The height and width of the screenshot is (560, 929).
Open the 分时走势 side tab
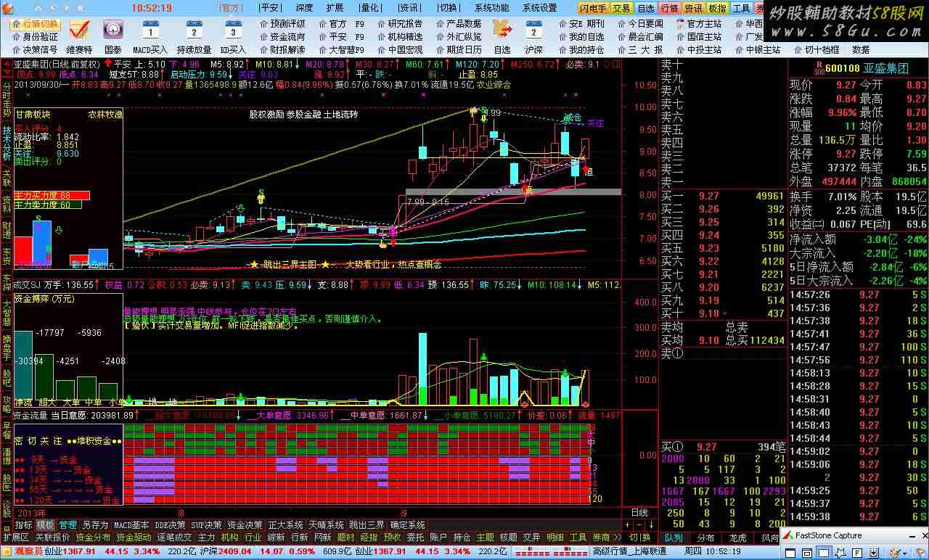pos(7,99)
